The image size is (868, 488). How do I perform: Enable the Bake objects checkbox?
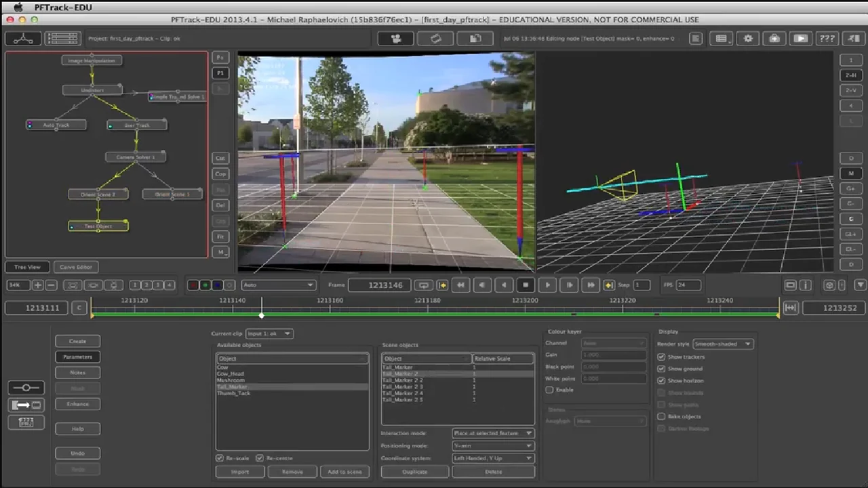661,416
